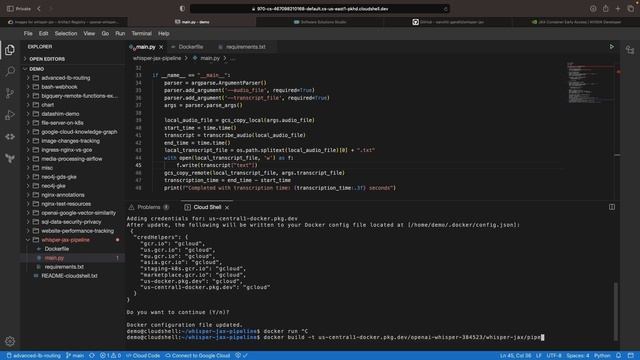
Task: Open the Run and Debug icon
Action: [x=10, y=115]
